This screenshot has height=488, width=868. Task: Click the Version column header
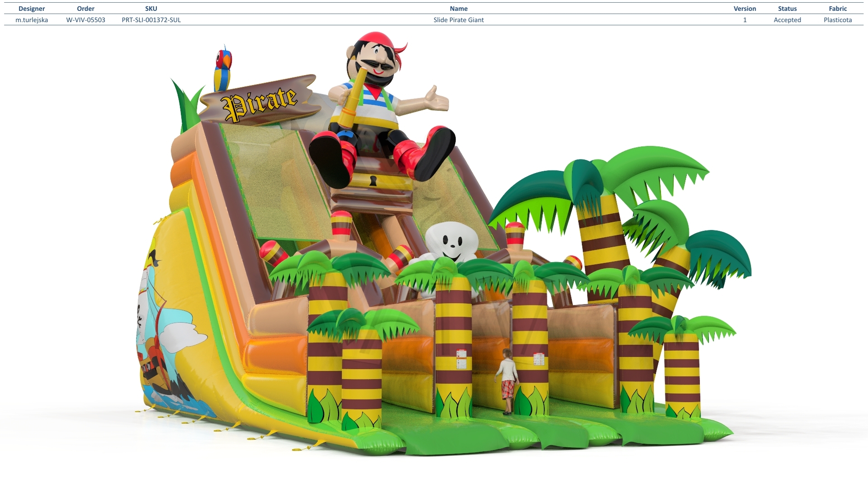click(x=745, y=9)
